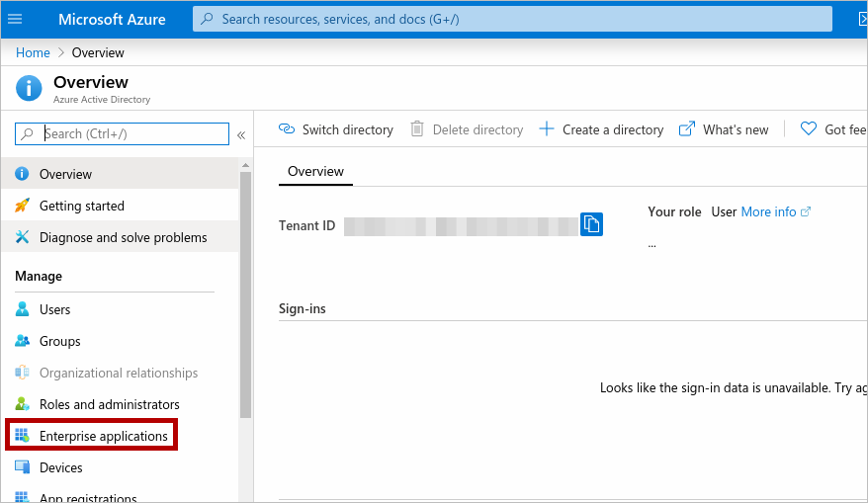Click the Azure Active Directory info icon

pyautogui.click(x=30, y=88)
